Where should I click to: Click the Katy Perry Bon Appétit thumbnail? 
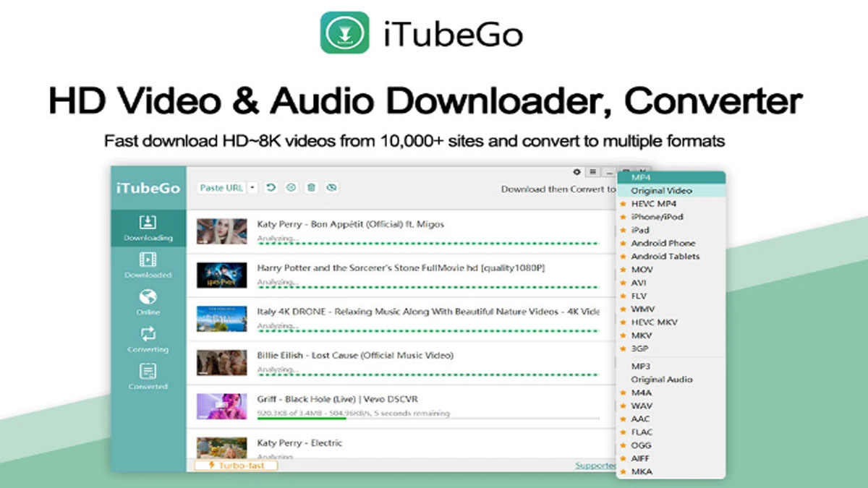222,231
